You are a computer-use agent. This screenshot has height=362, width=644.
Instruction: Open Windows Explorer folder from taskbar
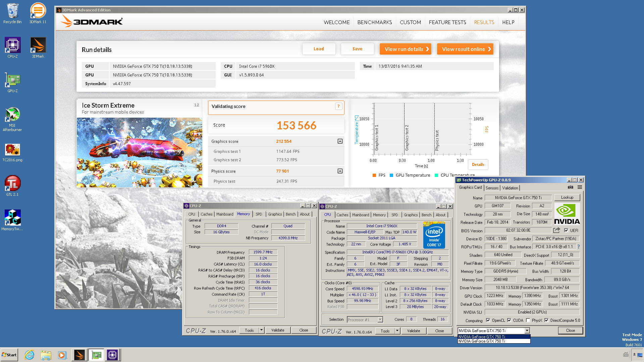[x=46, y=355]
